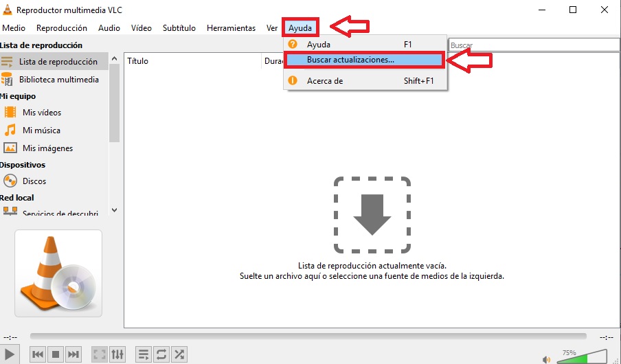The width and height of the screenshot is (621, 364).
Task: Expand the Reproducción menu
Action: [x=62, y=28]
